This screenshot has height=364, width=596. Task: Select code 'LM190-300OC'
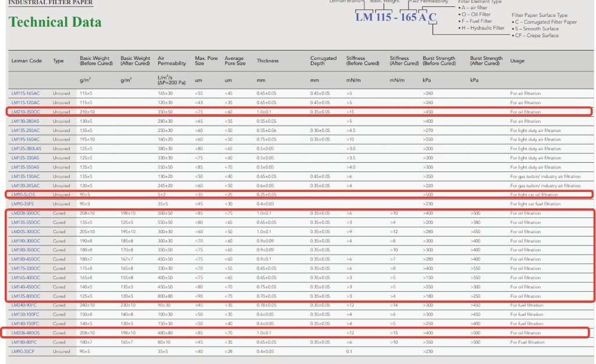[26, 241]
